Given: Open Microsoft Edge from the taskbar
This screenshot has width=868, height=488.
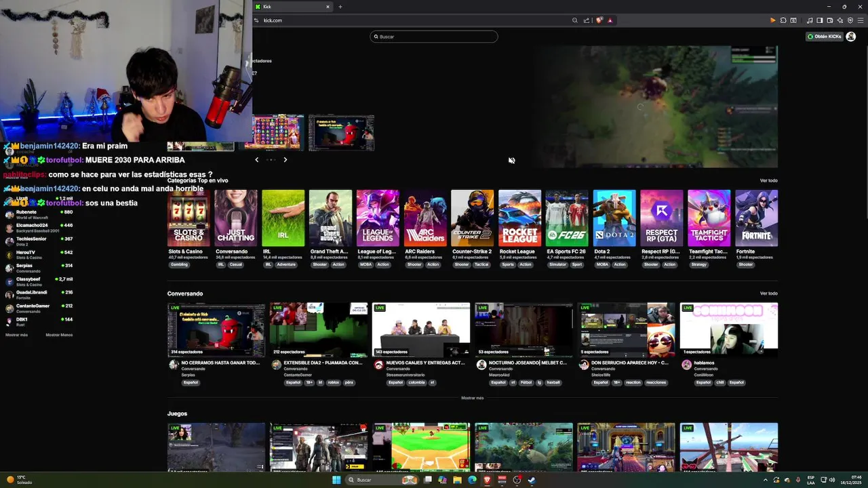Looking at the screenshot, I should click(x=472, y=480).
